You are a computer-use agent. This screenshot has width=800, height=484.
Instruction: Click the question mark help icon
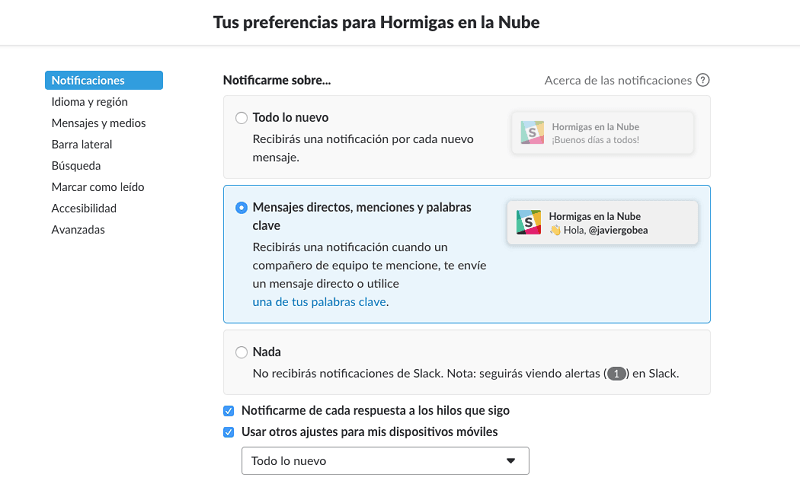click(x=703, y=80)
